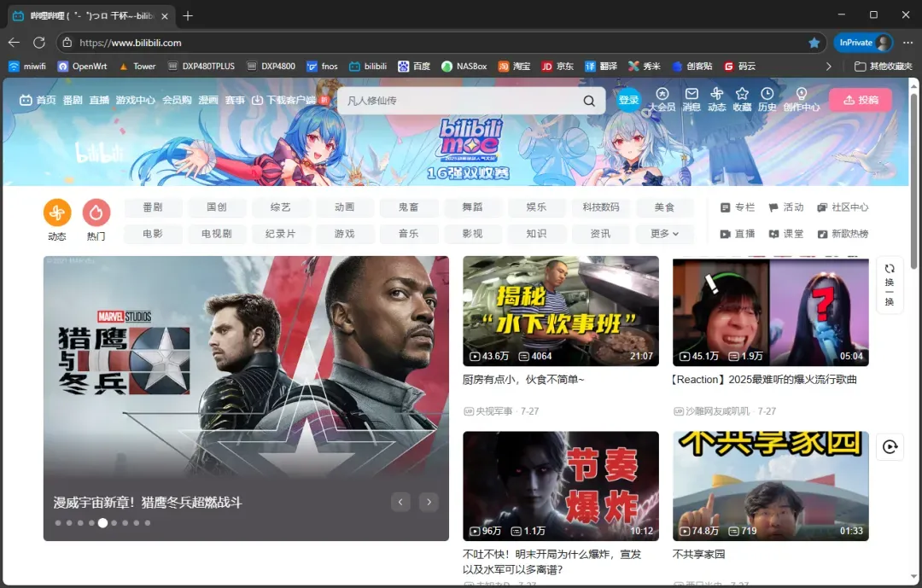Click the orange 动态 round icon

(57, 212)
